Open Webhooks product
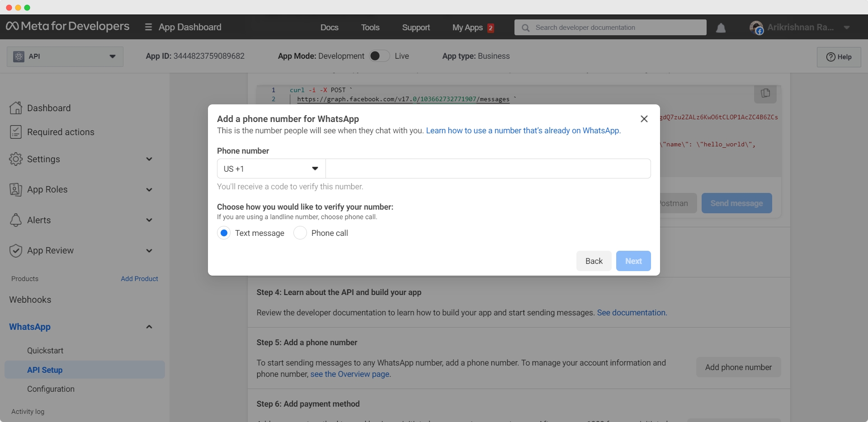 (x=30, y=300)
